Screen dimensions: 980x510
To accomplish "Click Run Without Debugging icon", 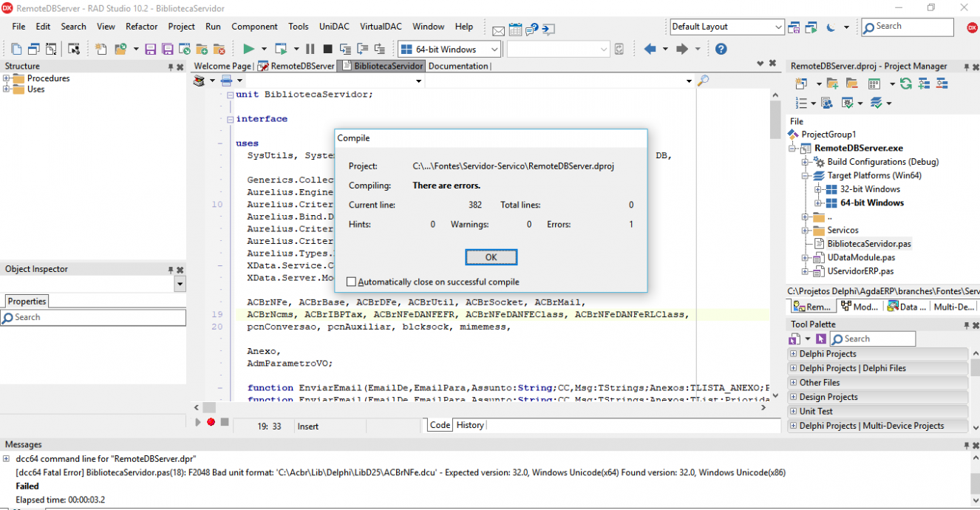I will coord(281,49).
